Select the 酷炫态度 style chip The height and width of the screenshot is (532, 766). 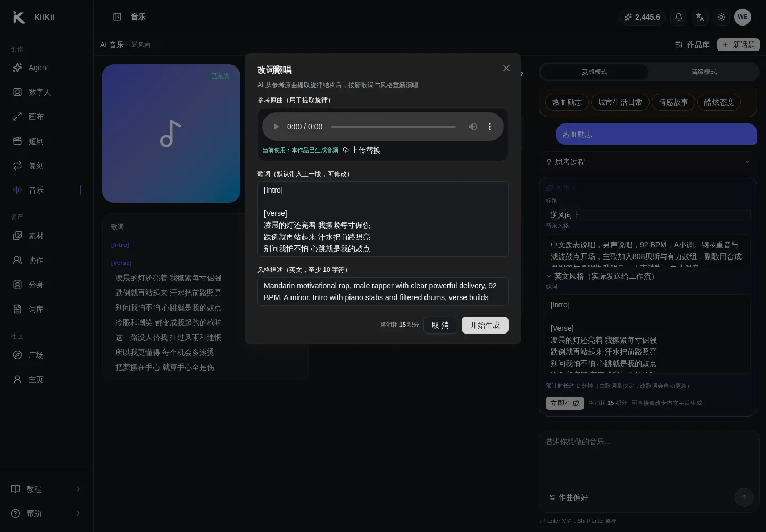pyautogui.click(x=719, y=102)
